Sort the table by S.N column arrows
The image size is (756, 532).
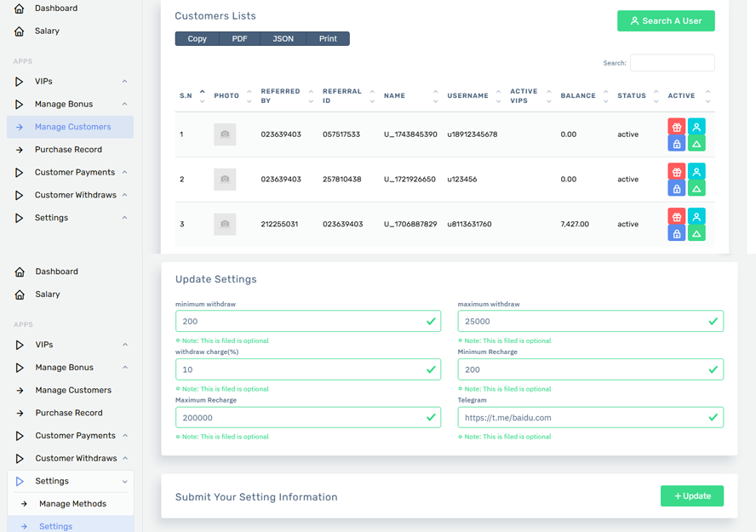(x=202, y=96)
